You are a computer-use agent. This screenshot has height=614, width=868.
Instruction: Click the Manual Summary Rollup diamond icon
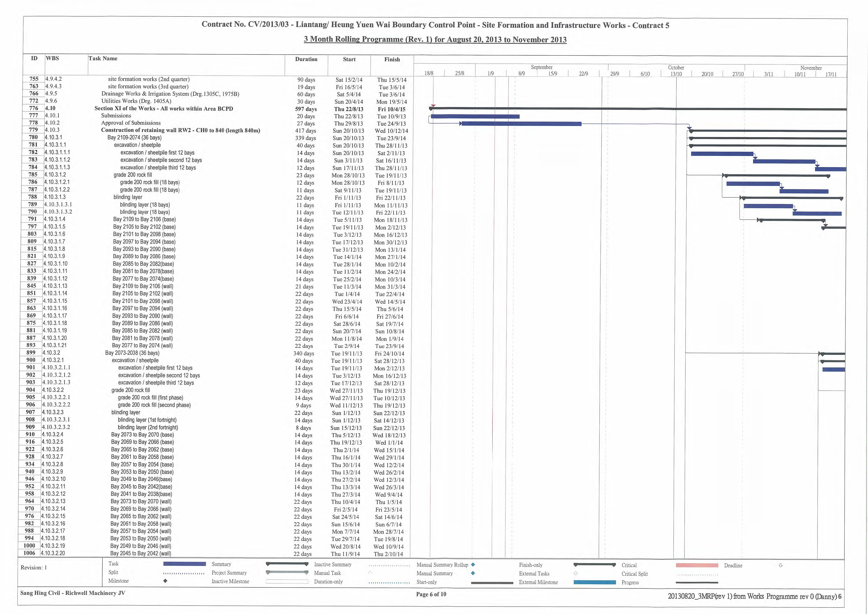point(473,565)
